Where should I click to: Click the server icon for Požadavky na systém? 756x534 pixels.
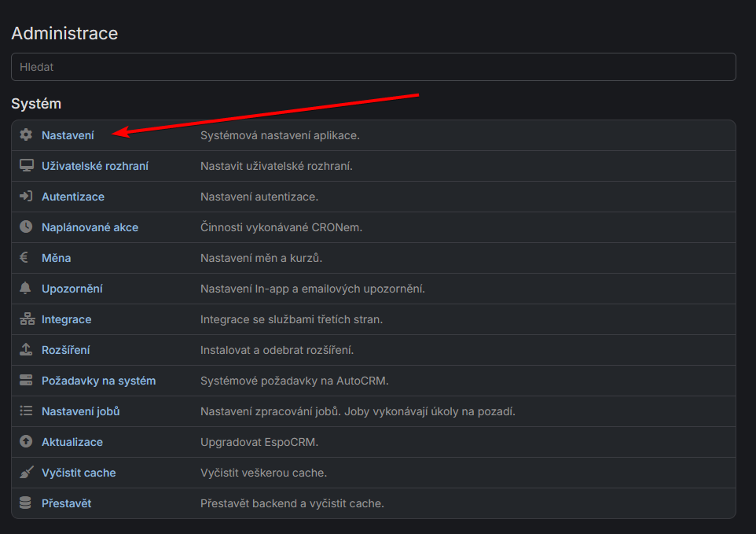coord(26,381)
